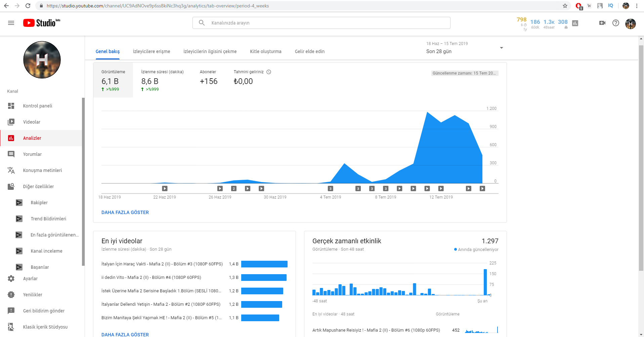Switch to İzleyicilere erişme tab
This screenshot has width=644, height=337.
coord(152,51)
